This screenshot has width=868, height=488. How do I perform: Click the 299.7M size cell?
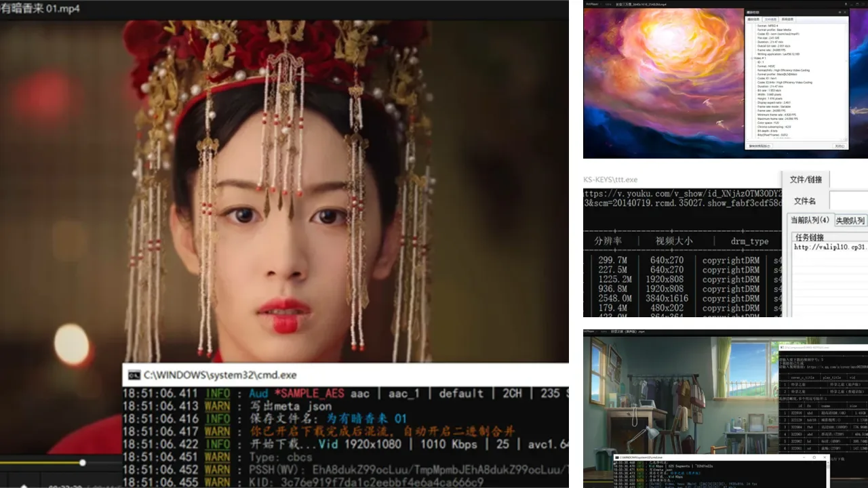coord(613,260)
